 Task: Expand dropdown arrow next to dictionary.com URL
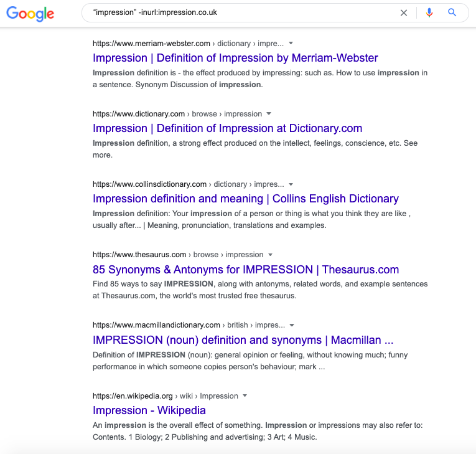[269, 113]
